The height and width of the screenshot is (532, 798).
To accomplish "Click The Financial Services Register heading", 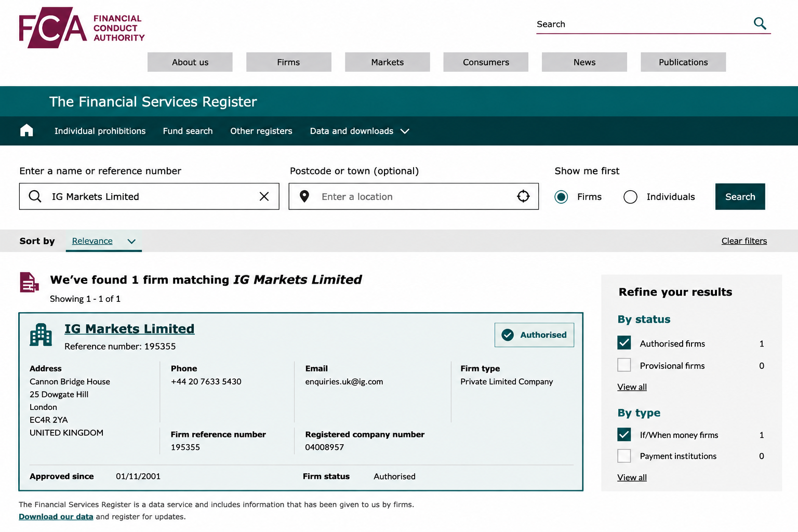I will 153,101.
